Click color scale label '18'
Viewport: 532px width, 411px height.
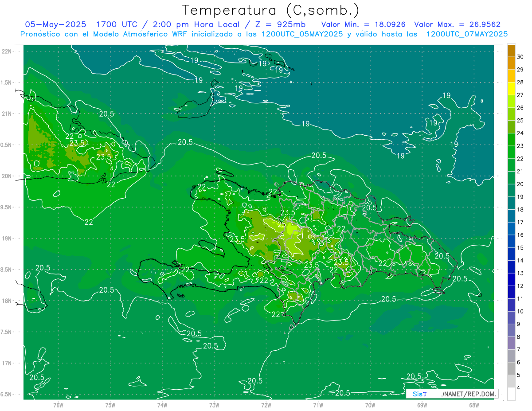tap(520, 209)
